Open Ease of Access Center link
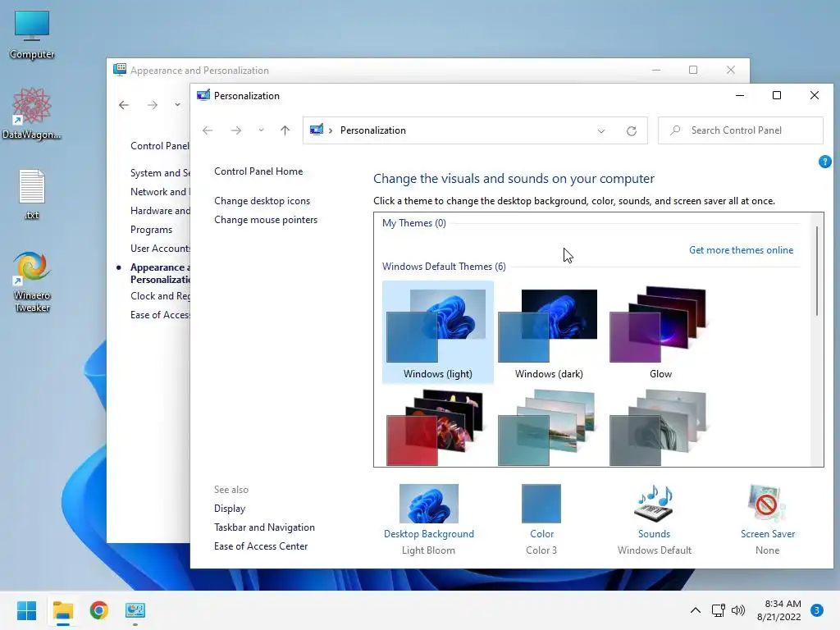 261,546
